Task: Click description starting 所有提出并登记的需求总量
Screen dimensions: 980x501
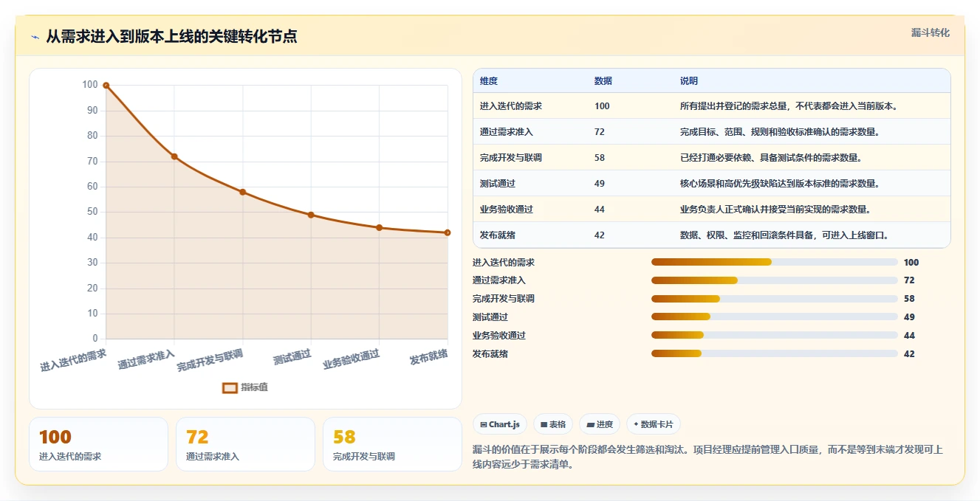Action: coord(789,106)
